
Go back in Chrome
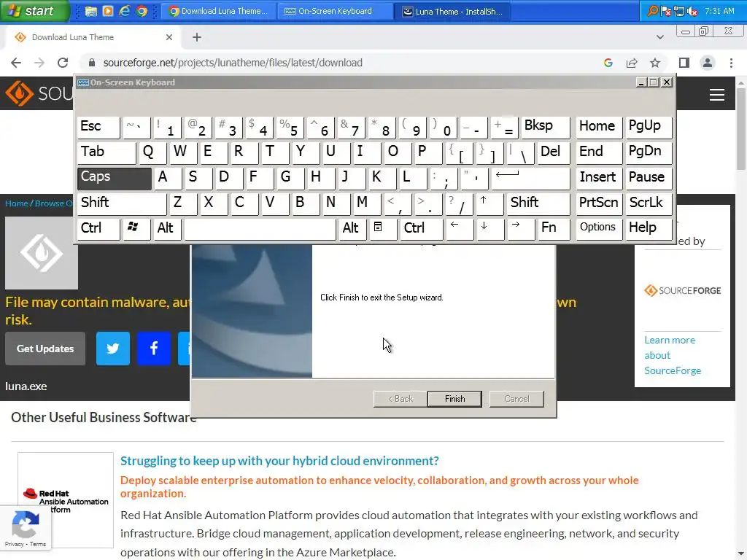click(16, 63)
